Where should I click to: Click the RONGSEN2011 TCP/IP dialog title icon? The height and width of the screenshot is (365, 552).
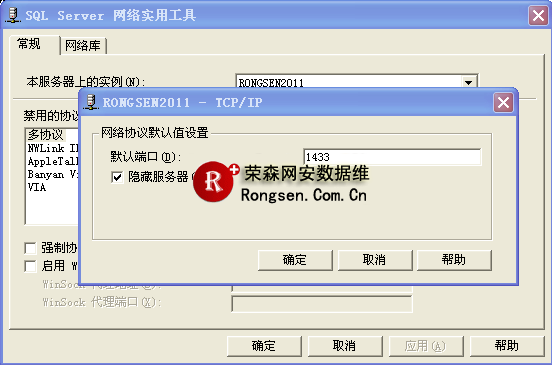pos(91,102)
